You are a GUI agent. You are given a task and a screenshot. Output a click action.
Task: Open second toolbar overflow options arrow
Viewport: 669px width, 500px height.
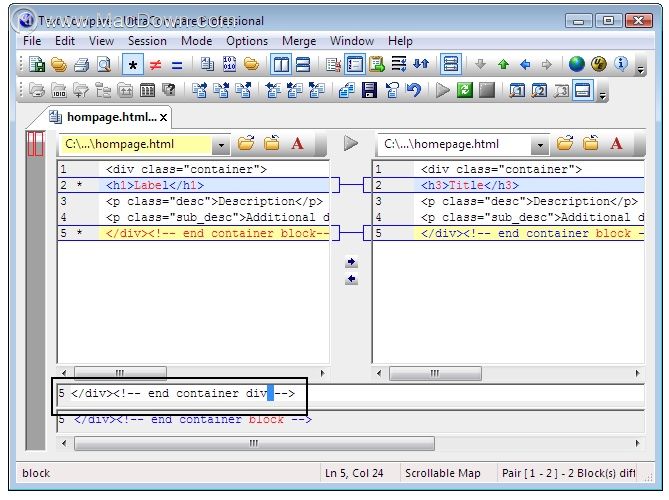602,96
